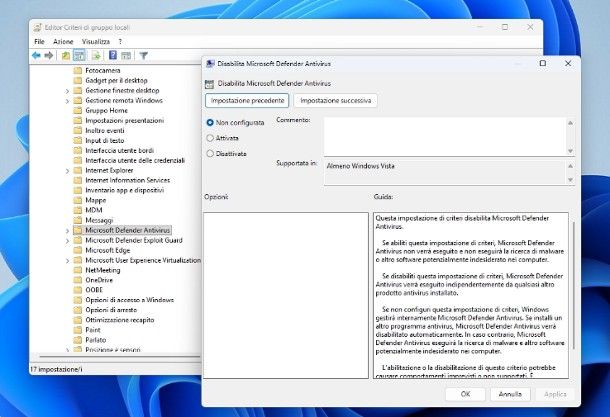Viewport: 610px width, 417px height.
Task: Select Interfaccia utente bordi tree item
Action: pos(119,151)
